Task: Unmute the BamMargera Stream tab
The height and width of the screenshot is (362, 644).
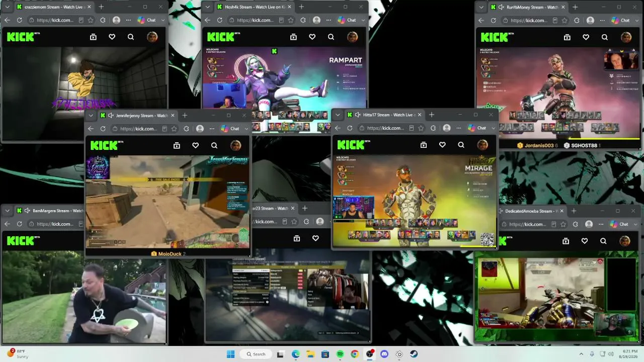Action: click(27, 211)
